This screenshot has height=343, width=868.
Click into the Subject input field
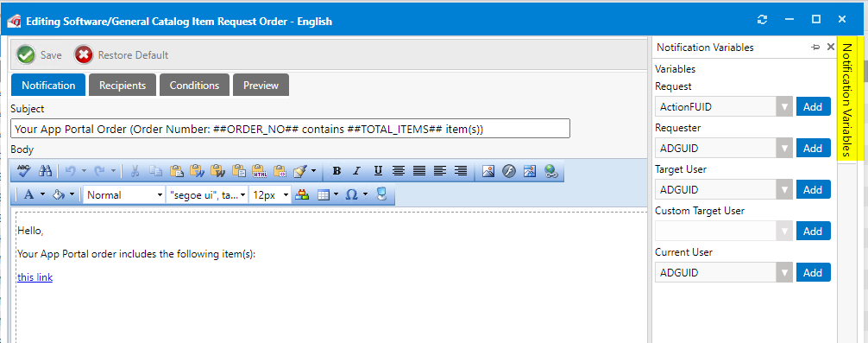(x=290, y=129)
